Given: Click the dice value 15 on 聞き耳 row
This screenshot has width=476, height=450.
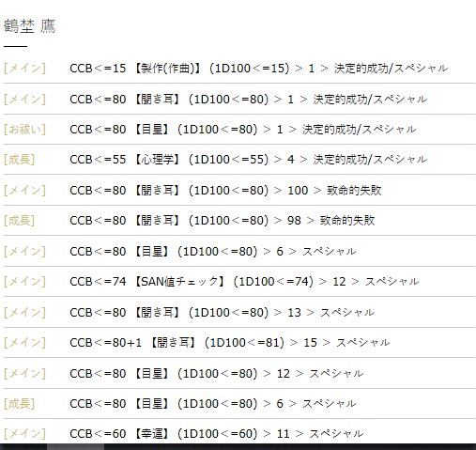Looking at the screenshot, I should 310,343.
